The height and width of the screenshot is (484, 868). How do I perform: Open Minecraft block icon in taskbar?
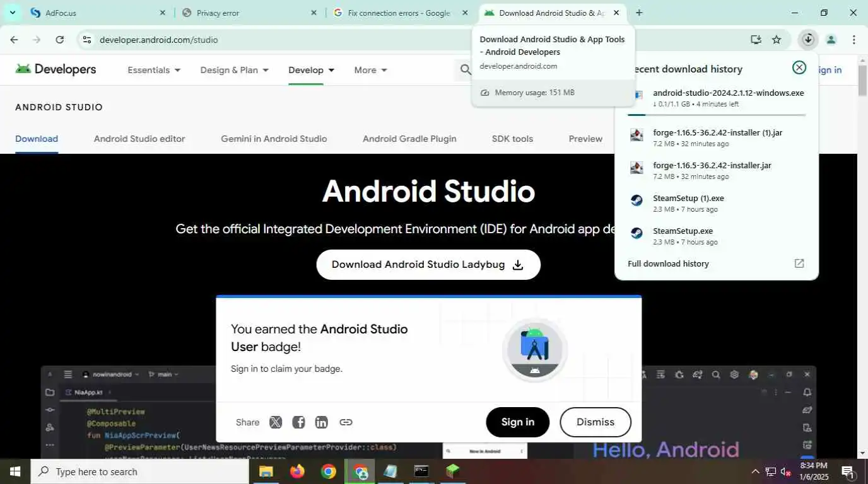(452, 471)
